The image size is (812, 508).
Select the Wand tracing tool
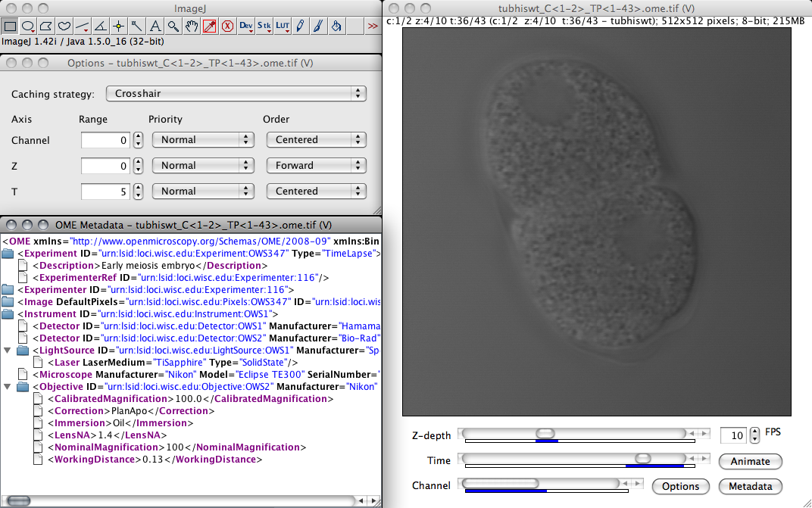(136, 26)
